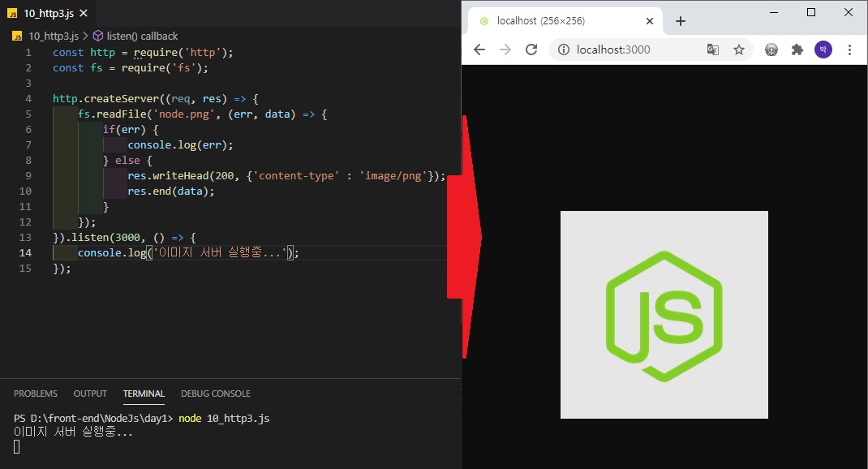The height and width of the screenshot is (469, 868).
Task: Click line number 14 in the gutter
Action: 25,252
